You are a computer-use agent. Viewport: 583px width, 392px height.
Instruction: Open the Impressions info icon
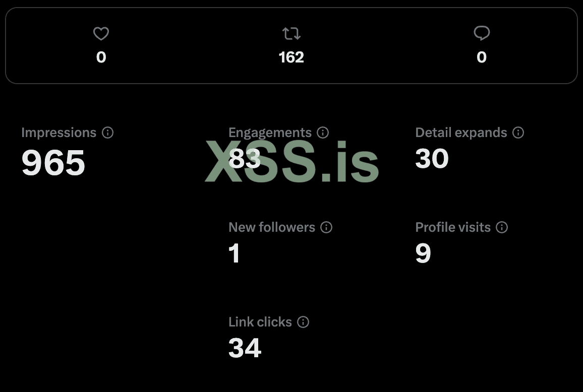(x=107, y=133)
